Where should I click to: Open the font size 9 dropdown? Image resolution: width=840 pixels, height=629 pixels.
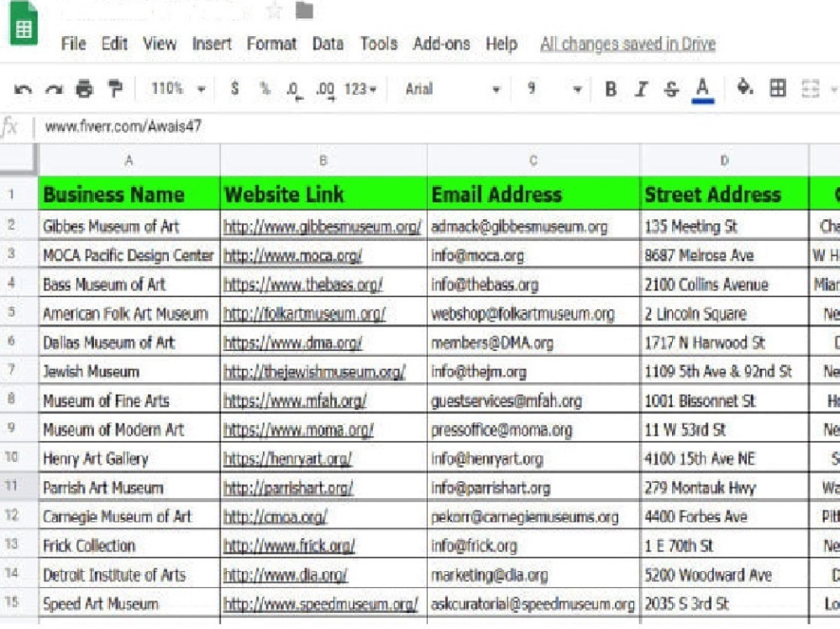click(554, 88)
